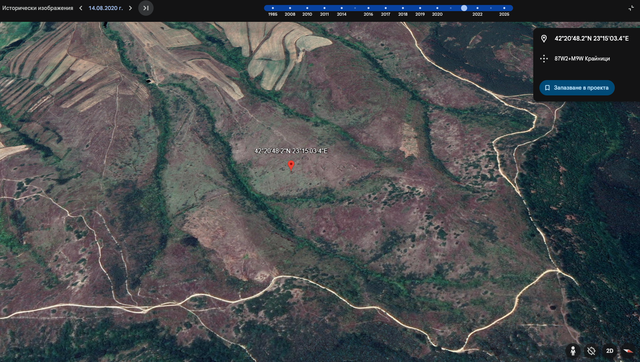The width and height of the screenshot is (640, 362).
Task: Reset orientation with the compass
Action: [628, 351]
